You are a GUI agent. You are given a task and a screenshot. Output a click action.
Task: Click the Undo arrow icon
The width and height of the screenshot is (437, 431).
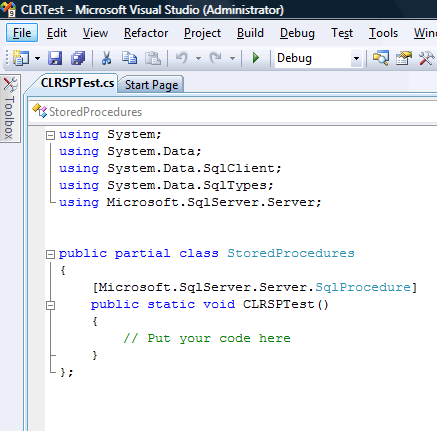click(x=182, y=58)
